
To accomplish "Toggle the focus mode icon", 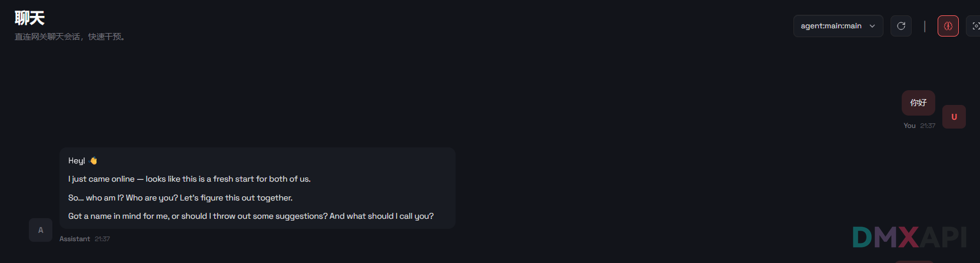I will pyautogui.click(x=975, y=26).
